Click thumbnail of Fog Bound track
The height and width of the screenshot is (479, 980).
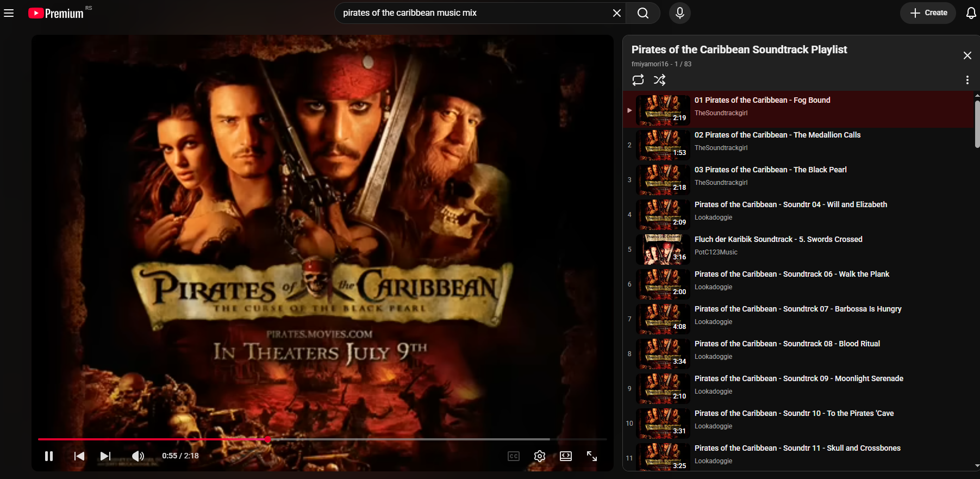(x=663, y=110)
